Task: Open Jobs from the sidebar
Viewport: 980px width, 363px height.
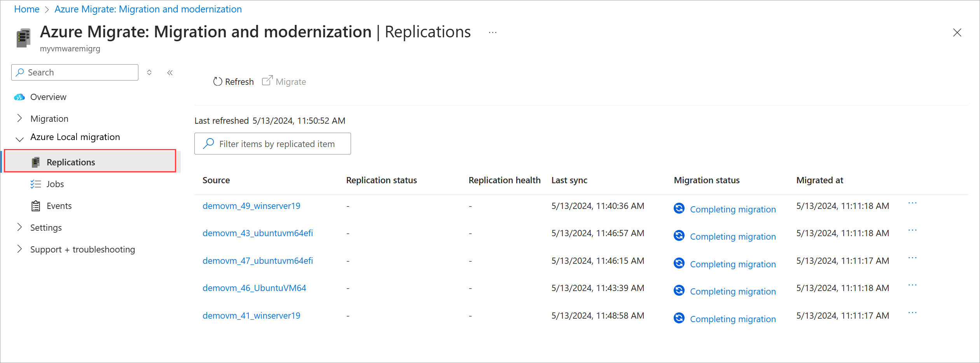Action: [x=55, y=184]
